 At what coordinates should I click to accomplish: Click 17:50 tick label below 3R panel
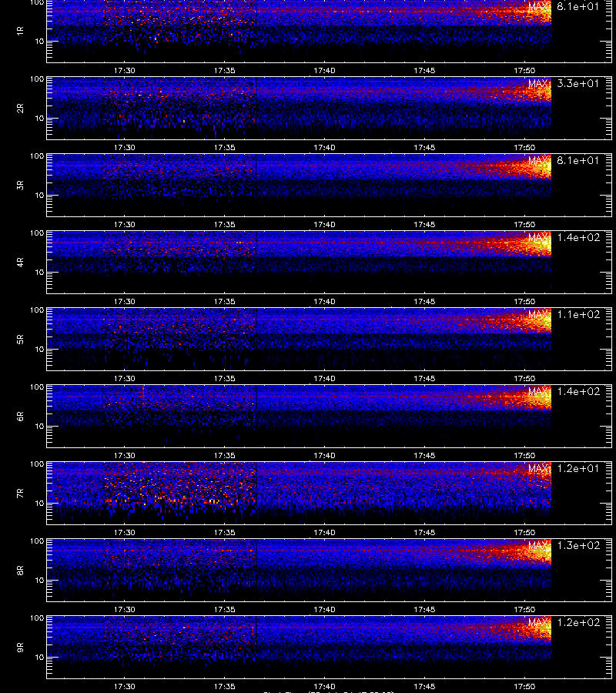click(524, 225)
